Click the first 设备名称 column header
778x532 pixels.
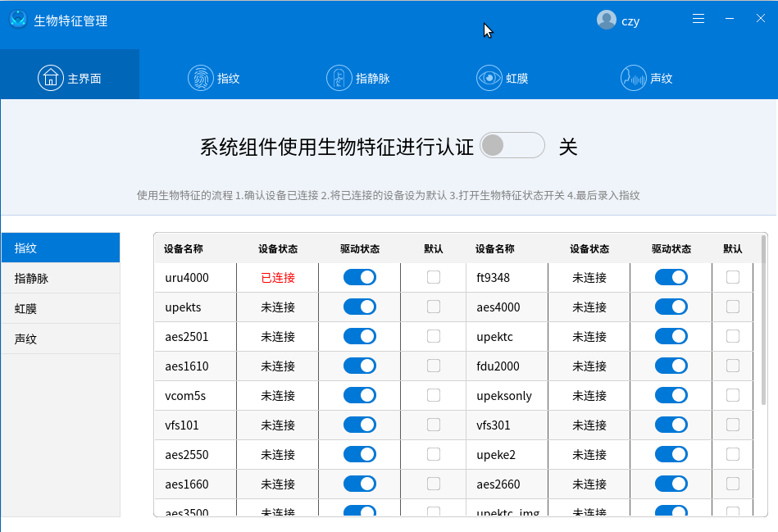(x=184, y=248)
